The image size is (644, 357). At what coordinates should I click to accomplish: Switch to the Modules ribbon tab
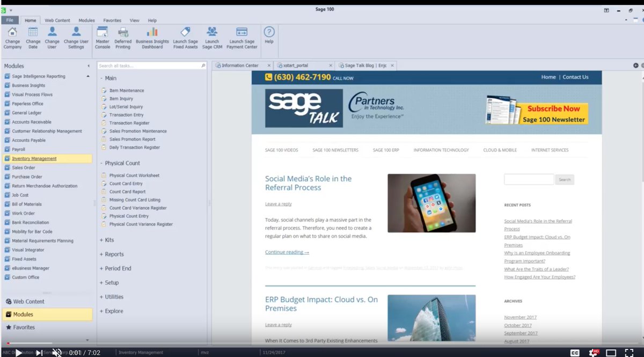[87, 20]
